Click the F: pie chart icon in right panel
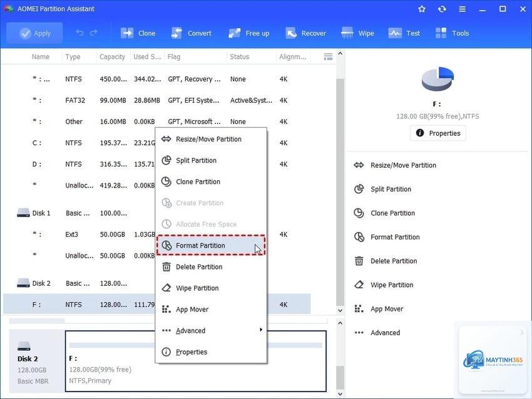532x399 pixels. click(437, 79)
